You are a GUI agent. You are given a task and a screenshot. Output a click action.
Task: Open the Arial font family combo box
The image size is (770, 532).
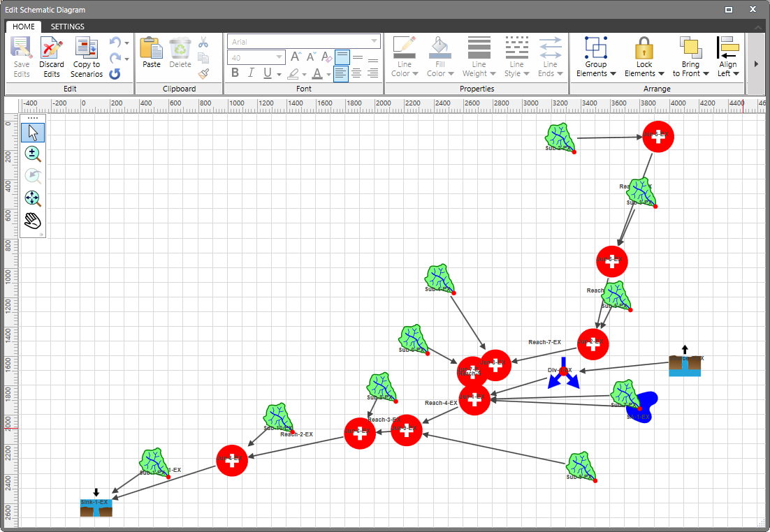(303, 41)
